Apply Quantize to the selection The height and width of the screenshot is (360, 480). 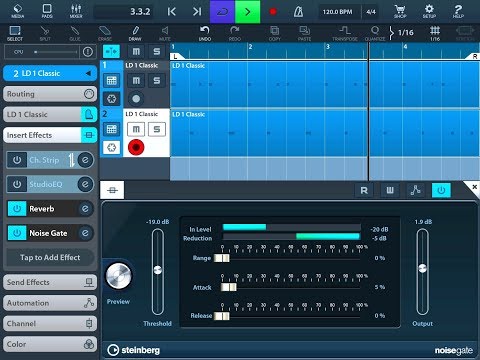point(375,33)
